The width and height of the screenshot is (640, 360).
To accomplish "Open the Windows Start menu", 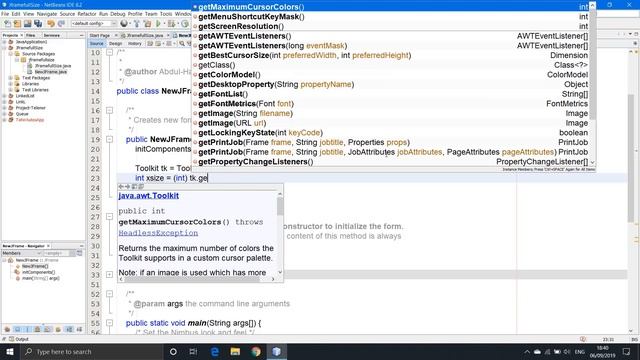I will (10, 351).
